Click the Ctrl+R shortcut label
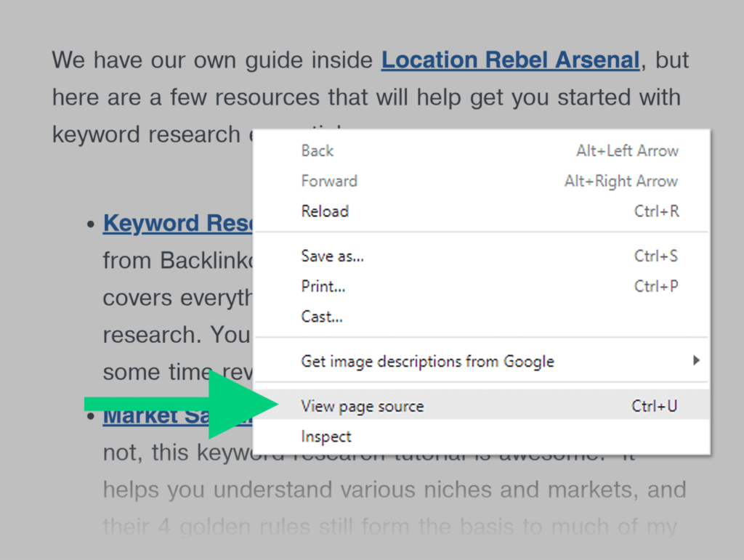 click(x=656, y=211)
